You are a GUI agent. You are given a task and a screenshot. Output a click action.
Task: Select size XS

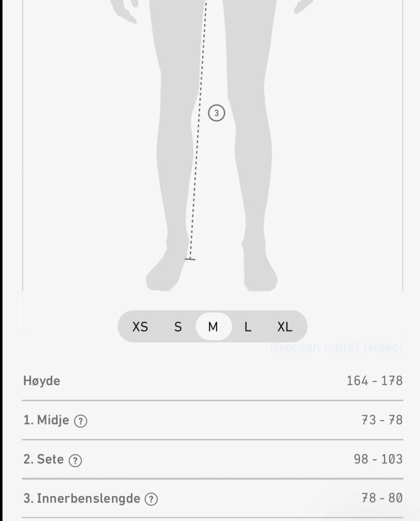[140, 327]
